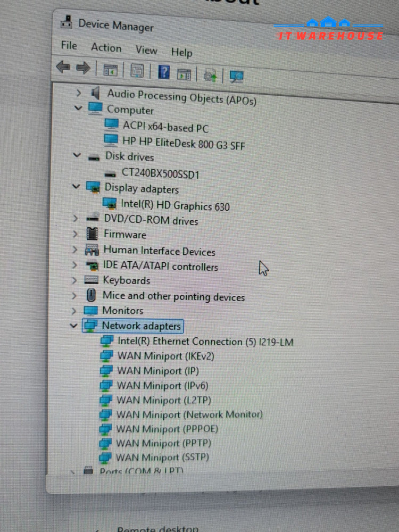399x532 pixels.
Task: Click Show/Hide Console Tree toolbar icon
Action: tap(111, 70)
